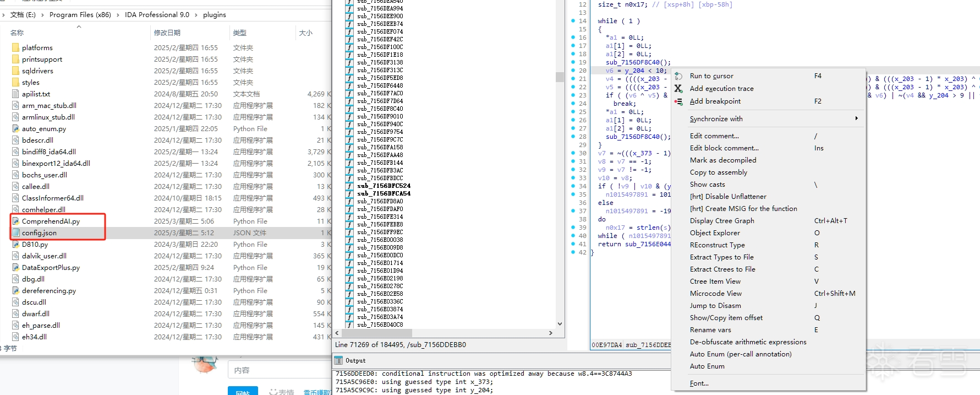Click chevron after Program Files (x86) breadcrumb

click(118, 15)
